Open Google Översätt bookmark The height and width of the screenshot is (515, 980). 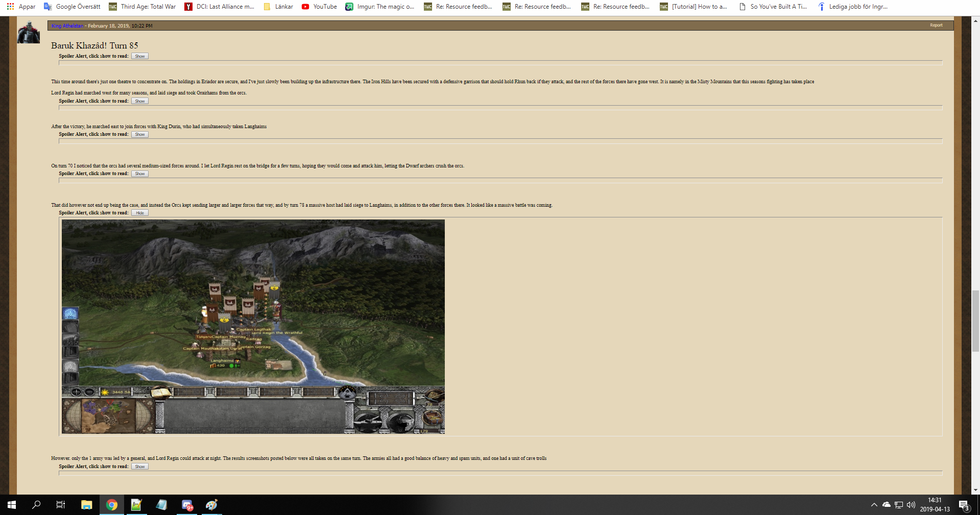(x=72, y=7)
